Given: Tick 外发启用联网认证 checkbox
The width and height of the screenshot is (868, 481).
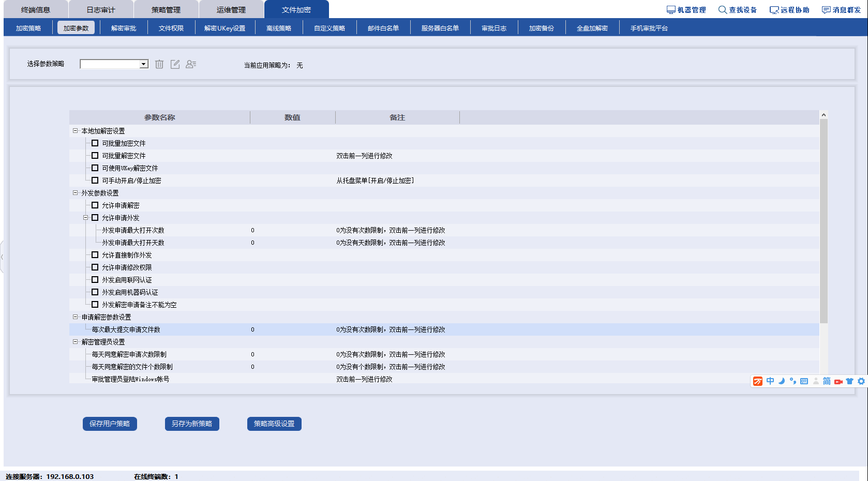Looking at the screenshot, I should click(x=95, y=280).
